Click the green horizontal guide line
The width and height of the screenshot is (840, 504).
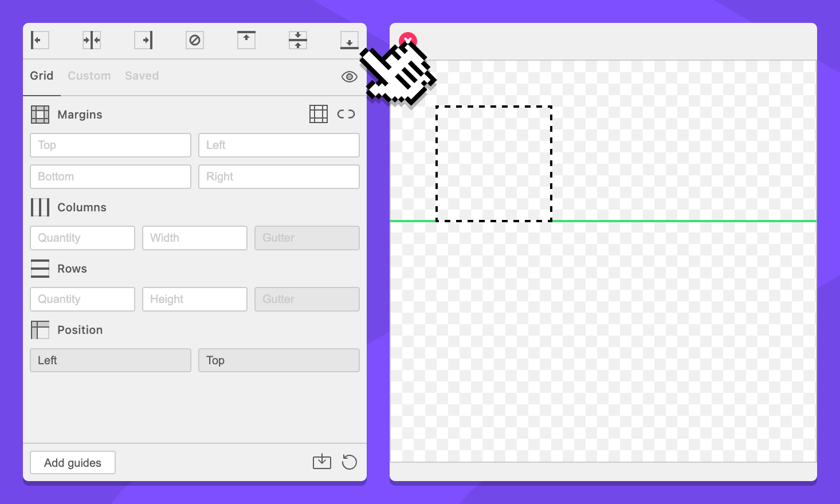(x=682, y=220)
